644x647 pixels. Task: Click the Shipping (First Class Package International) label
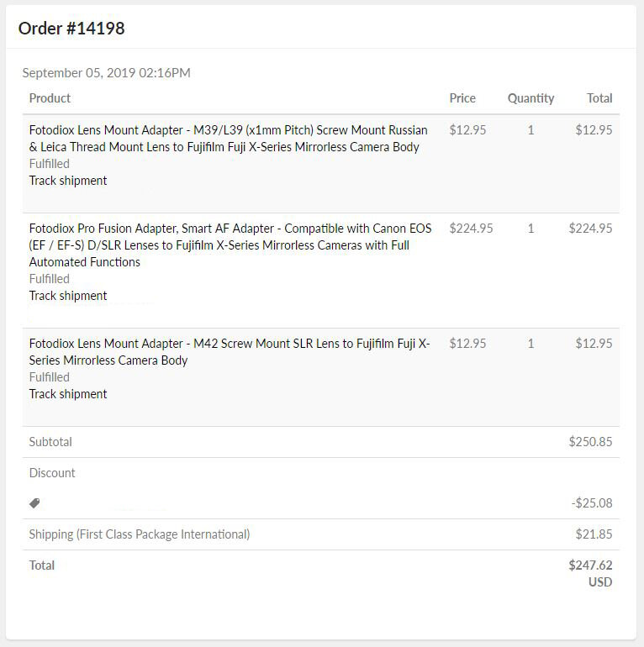point(140,534)
